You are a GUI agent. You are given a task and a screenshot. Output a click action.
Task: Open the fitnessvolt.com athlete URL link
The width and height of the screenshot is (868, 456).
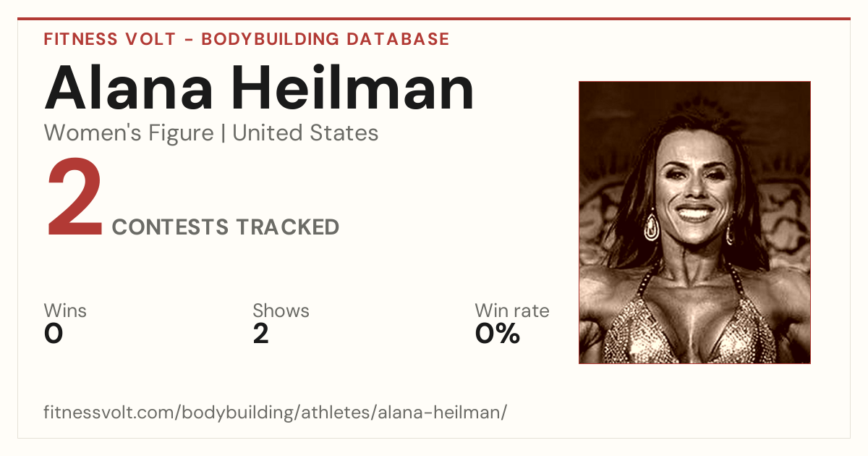point(276,413)
